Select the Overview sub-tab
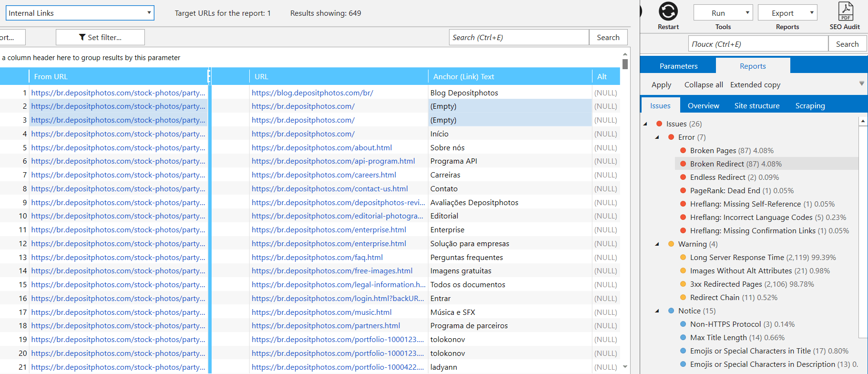 (703, 105)
